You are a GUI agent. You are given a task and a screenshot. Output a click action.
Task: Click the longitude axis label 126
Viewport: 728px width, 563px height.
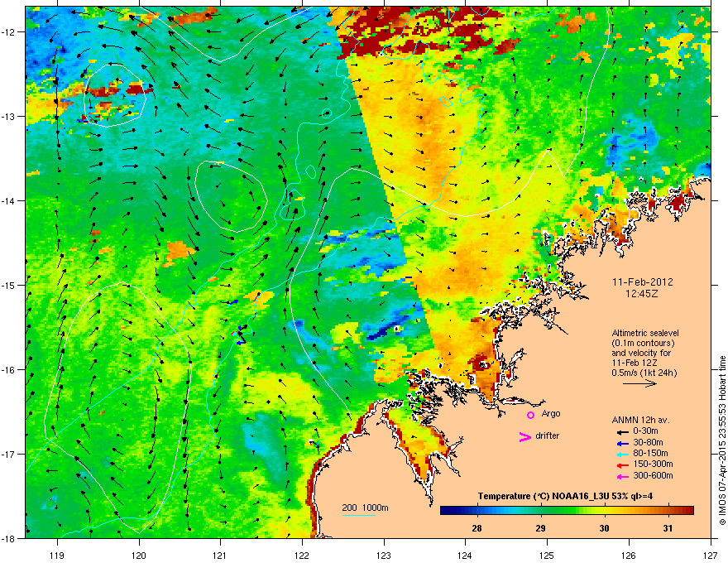pos(629,555)
